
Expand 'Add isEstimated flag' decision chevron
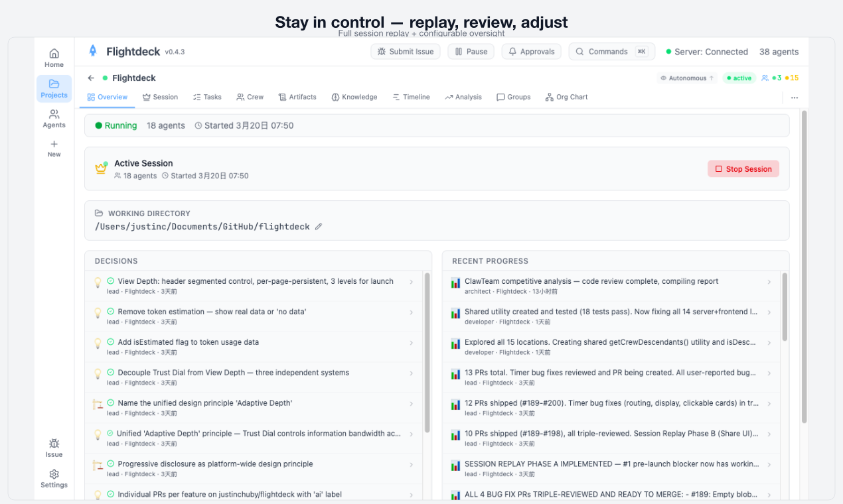[412, 343]
